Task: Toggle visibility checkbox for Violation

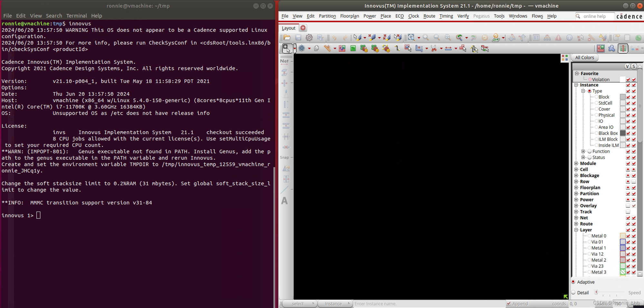Action: click(x=628, y=79)
